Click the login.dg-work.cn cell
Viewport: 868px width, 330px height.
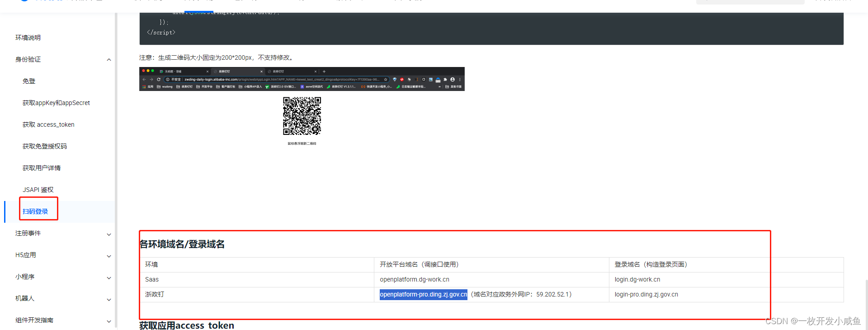[x=726, y=280]
